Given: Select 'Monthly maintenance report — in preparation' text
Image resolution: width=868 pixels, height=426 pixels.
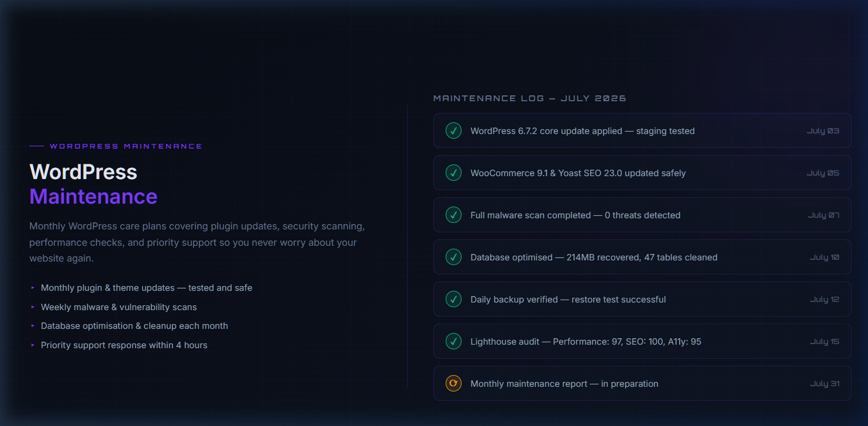Looking at the screenshot, I should coord(564,384).
